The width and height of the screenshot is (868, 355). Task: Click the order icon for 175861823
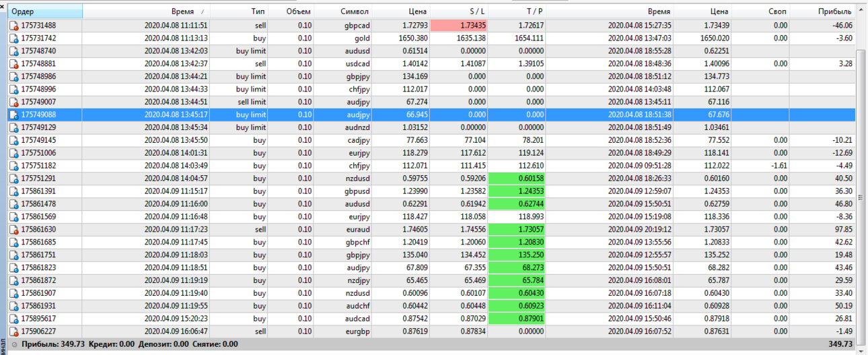tap(14, 267)
